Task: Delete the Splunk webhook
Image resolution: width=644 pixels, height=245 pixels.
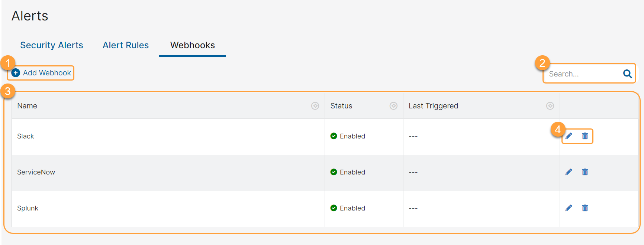Action: click(585, 208)
